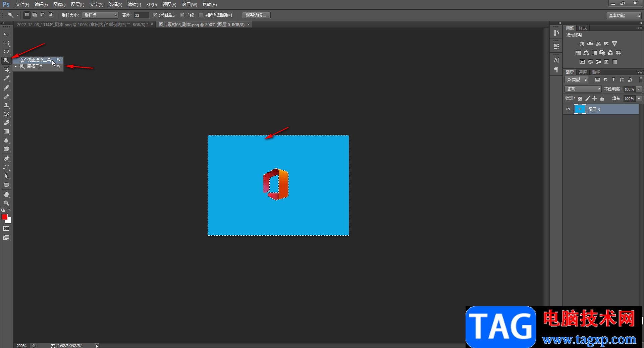Image resolution: width=644 pixels, height=348 pixels.
Task: Select the Gradient tool
Action: [6, 131]
